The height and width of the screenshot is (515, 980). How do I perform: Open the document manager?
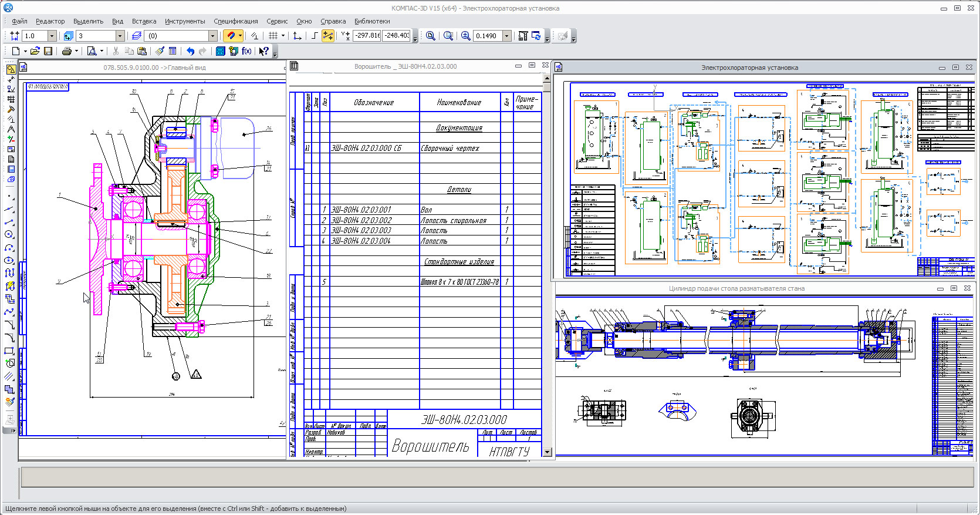[220, 51]
